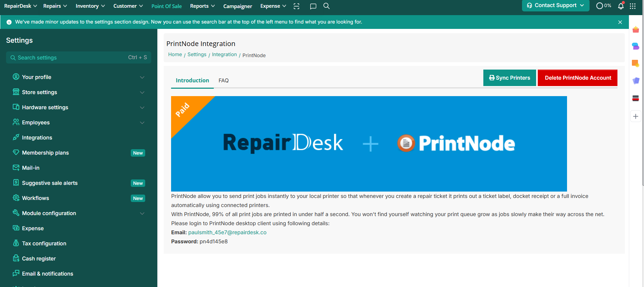Switch to the Introduction tab
This screenshot has height=287, width=644.
pyautogui.click(x=192, y=80)
